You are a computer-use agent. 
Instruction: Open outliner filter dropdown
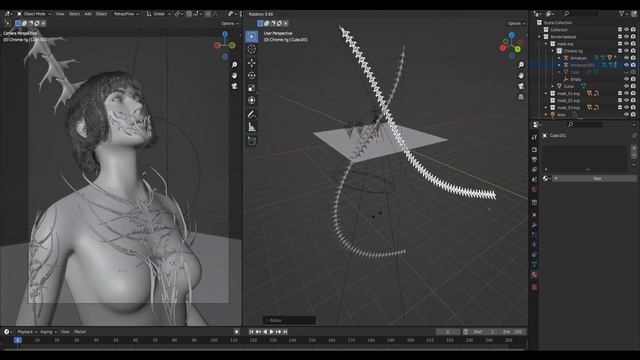[x=623, y=14]
